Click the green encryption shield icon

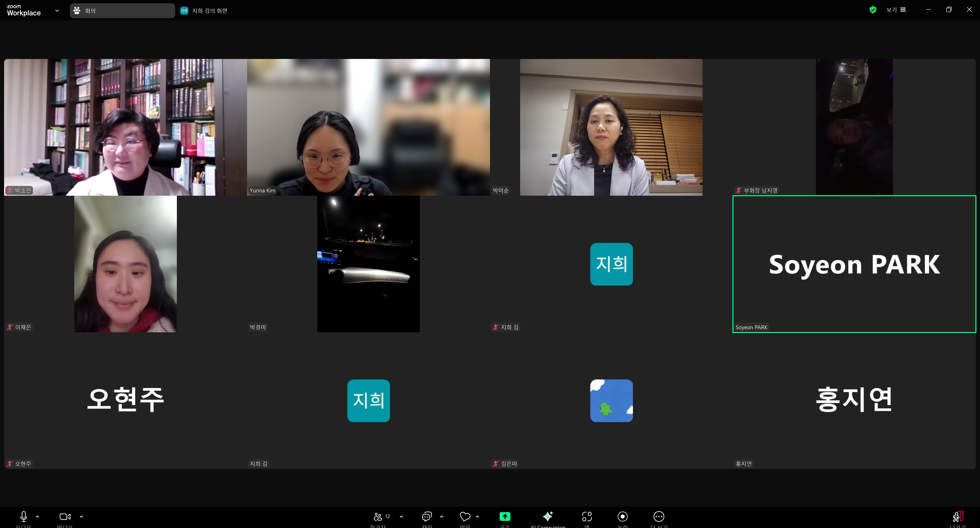pos(873,10)
